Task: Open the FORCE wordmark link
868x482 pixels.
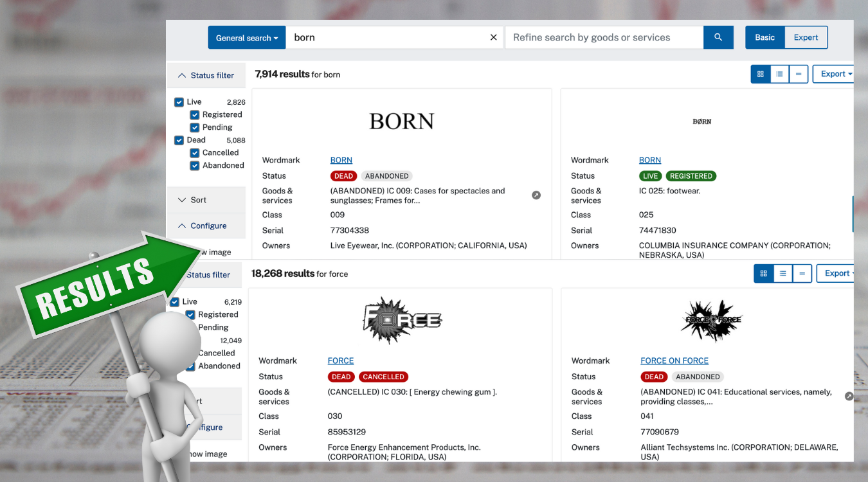Action: [x=341, y=361]
